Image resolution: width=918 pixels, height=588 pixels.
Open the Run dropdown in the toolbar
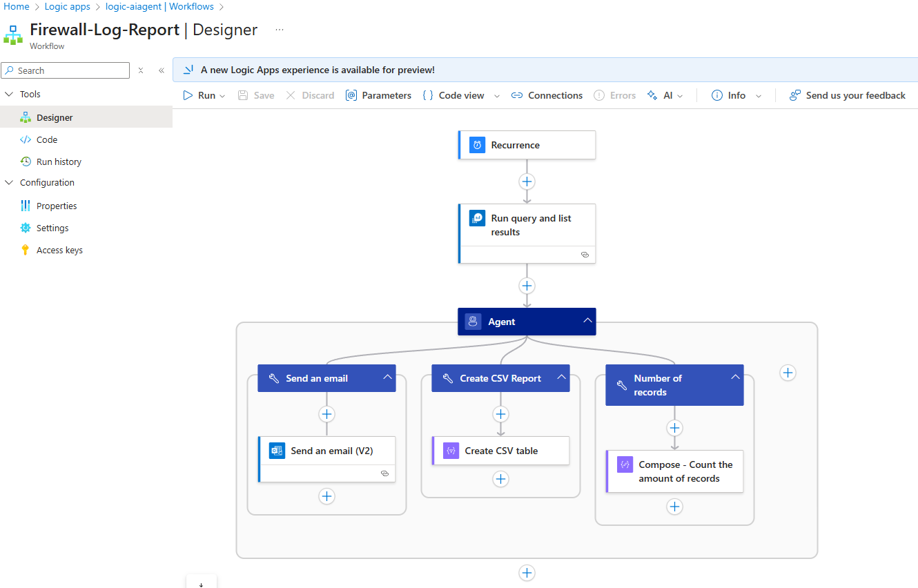(222, 96)
